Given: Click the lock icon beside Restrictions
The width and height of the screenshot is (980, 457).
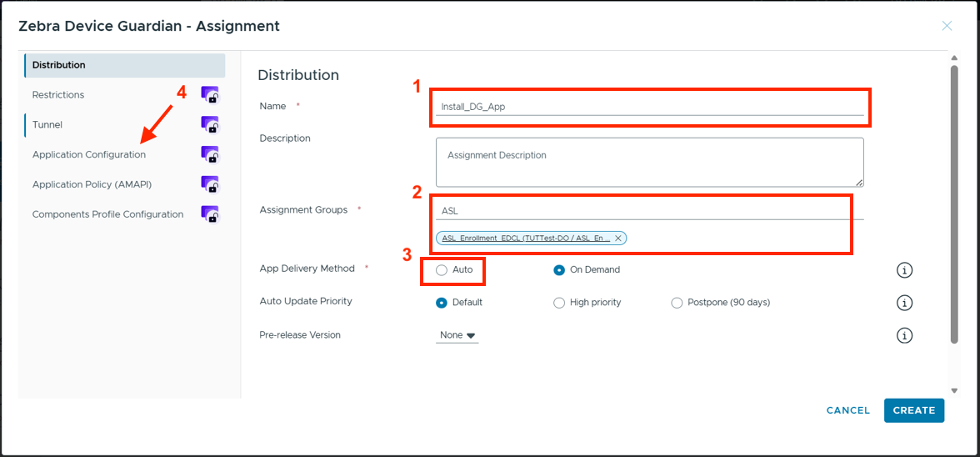Looking at the screenshot, I should [x=209, y=95].
